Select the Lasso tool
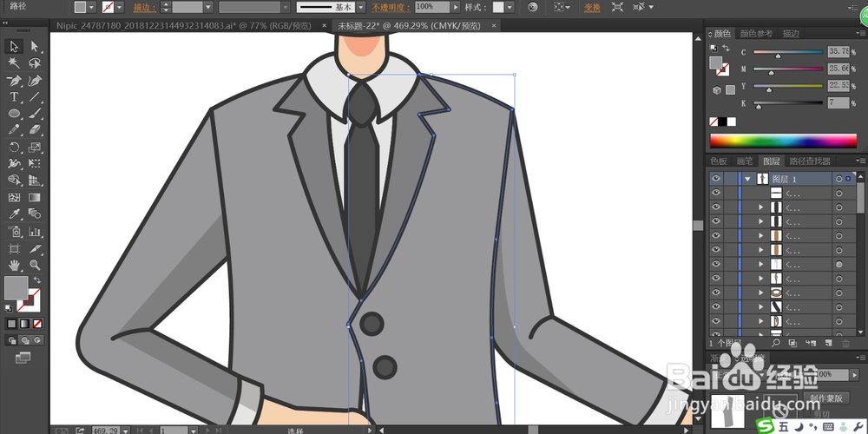Screen dimensions: 868x434 (35, 63)
